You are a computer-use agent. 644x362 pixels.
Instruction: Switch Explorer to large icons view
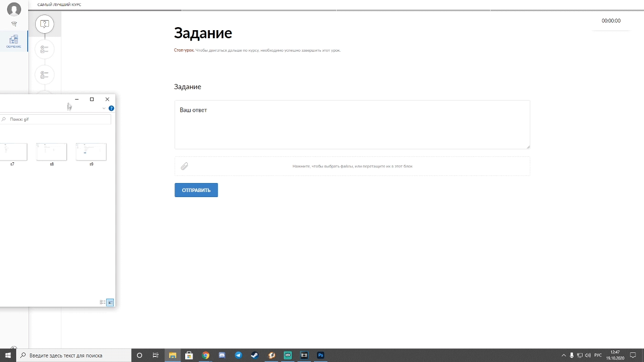[110, 302]
